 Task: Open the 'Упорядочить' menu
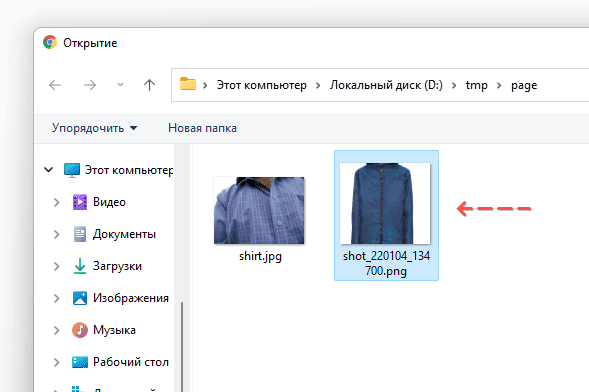[x=94, y=128]
